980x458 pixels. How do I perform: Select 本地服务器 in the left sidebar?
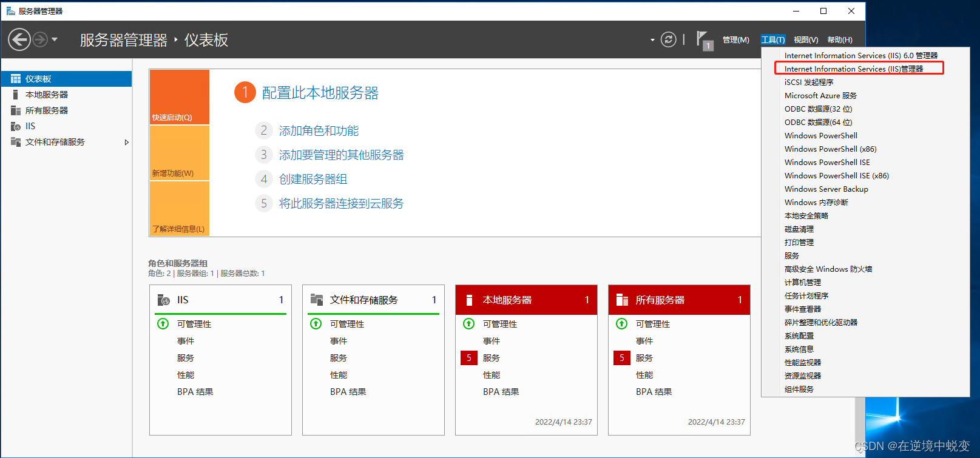[66, 95]
